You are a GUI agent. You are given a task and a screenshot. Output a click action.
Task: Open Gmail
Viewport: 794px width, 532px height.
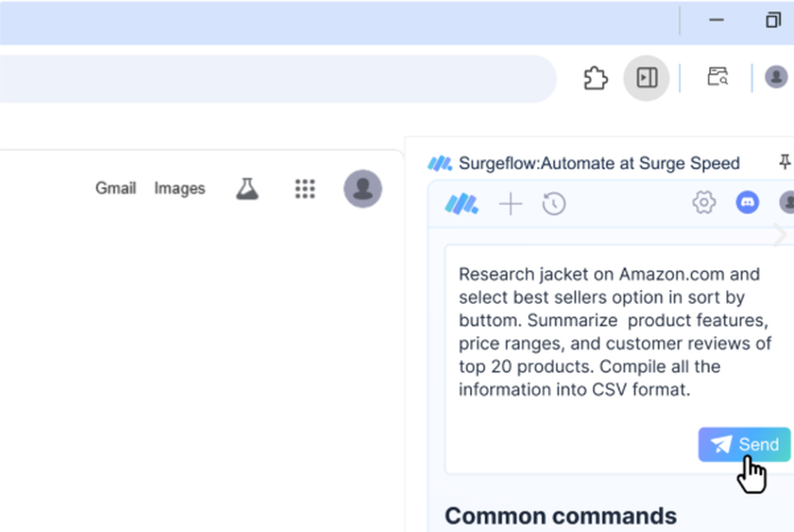[115, 188]
